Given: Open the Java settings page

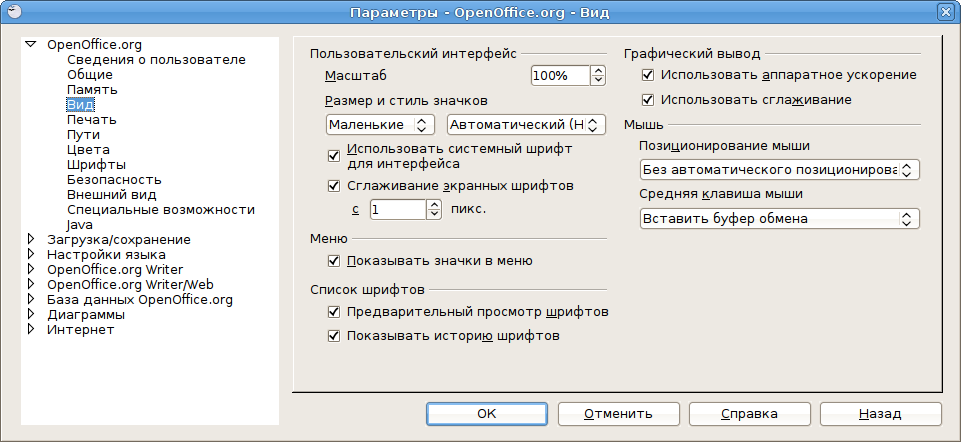Looking at the screenshot, I should [80, 225].
